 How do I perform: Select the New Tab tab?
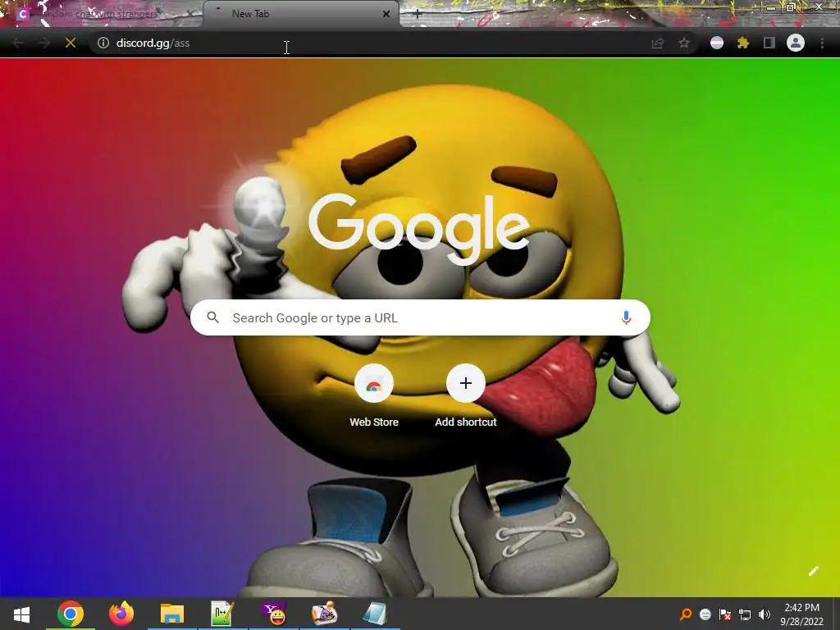(x=300, y=14)
